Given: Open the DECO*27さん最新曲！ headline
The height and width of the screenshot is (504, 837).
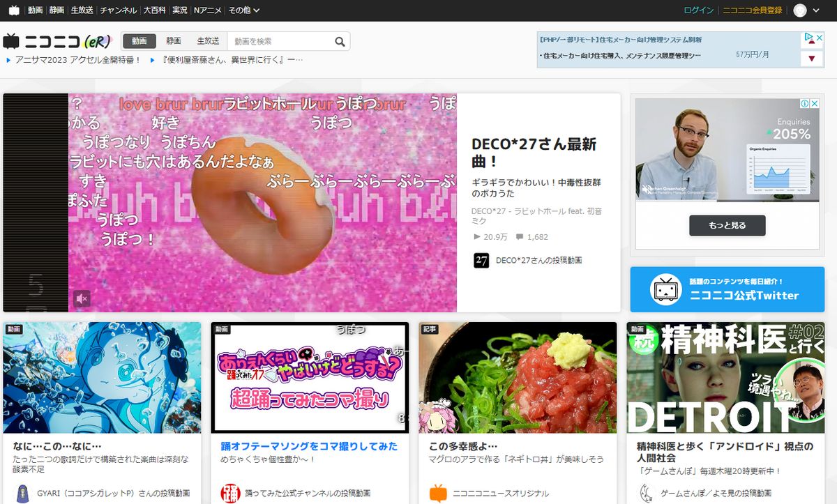Looking at the screenshot, I should [534, 153].
